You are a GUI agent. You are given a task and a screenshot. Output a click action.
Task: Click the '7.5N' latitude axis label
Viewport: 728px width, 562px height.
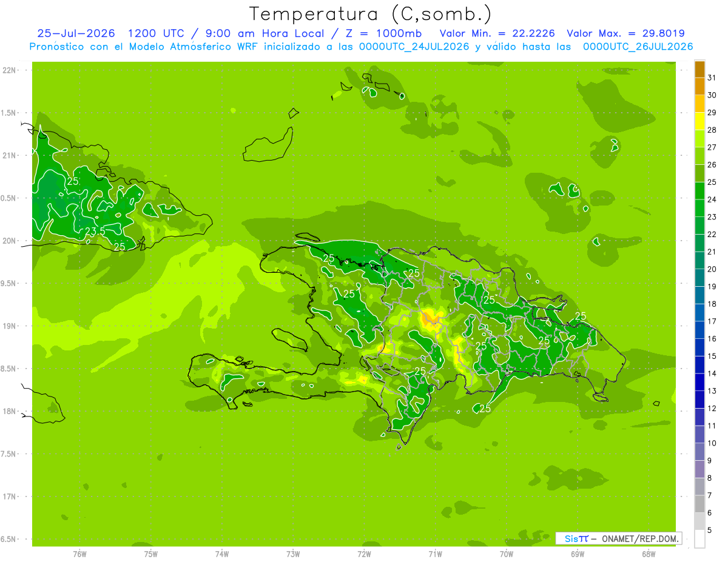(8, 453)
